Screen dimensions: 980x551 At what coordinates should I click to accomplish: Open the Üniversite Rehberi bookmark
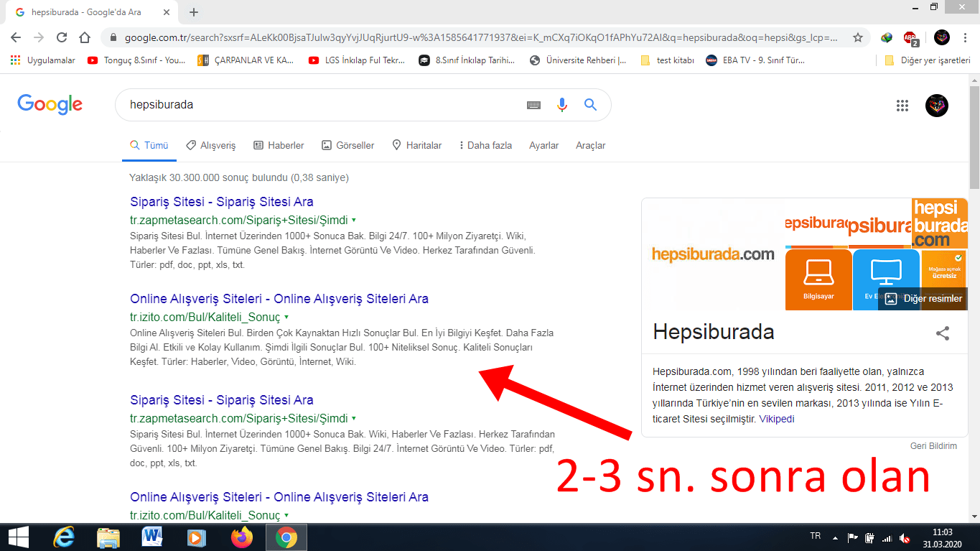coord(577,60)
